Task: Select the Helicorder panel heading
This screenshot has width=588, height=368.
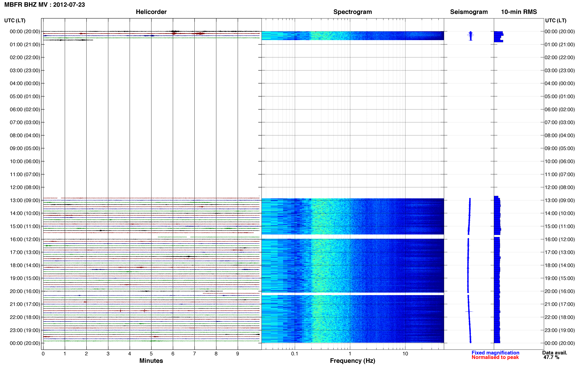Action: 151,12
